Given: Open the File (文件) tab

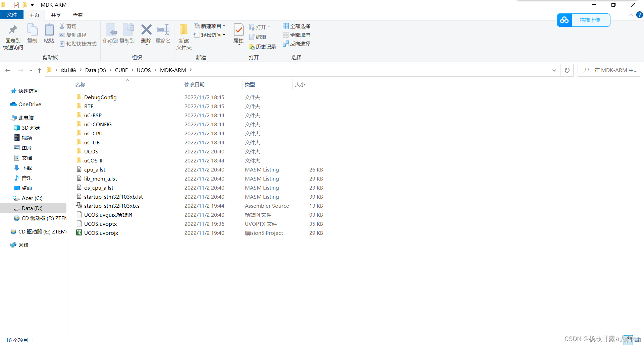Looking at the screenshot, I should tap(12, 15).
